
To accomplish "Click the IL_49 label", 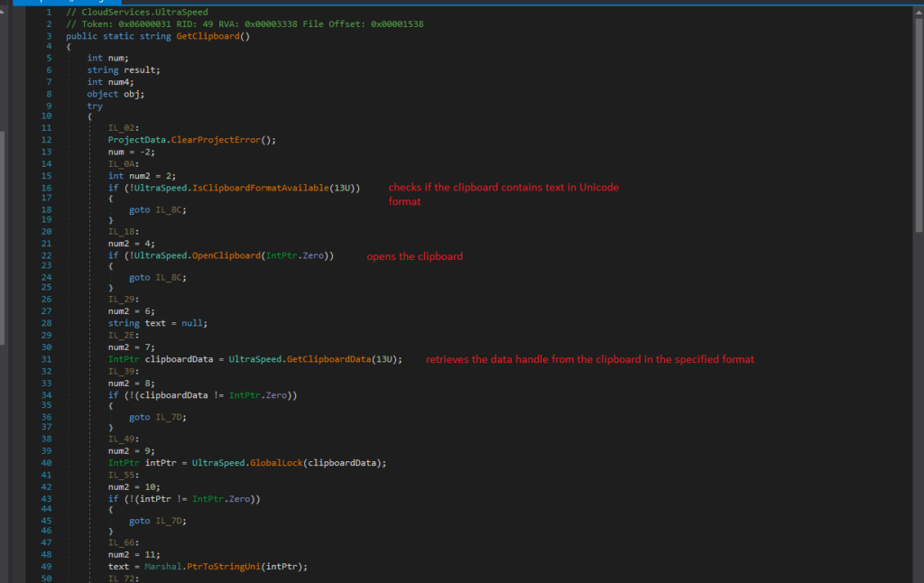I will click(121, 440).
